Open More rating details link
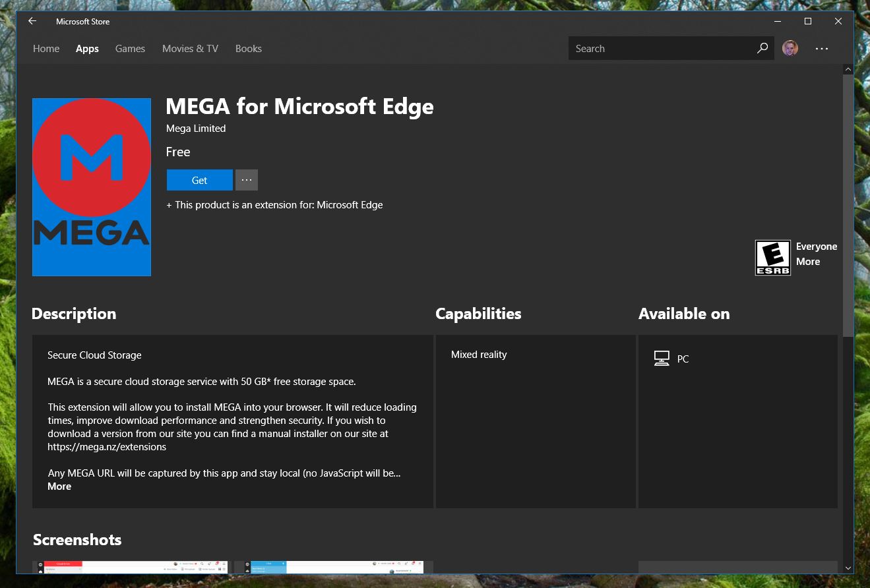 pyautogui.click(x=808, y=262)
